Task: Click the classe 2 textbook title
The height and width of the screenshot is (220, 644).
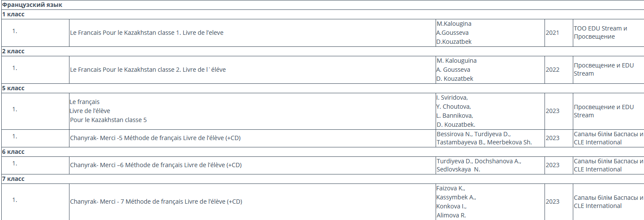Action: [x=148, y=70]
